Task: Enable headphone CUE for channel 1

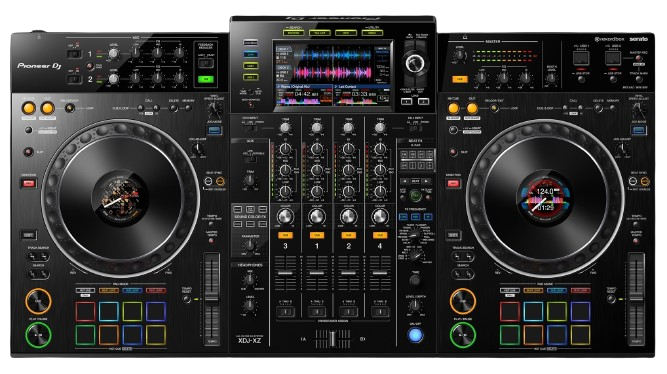Action: (317, 235)
